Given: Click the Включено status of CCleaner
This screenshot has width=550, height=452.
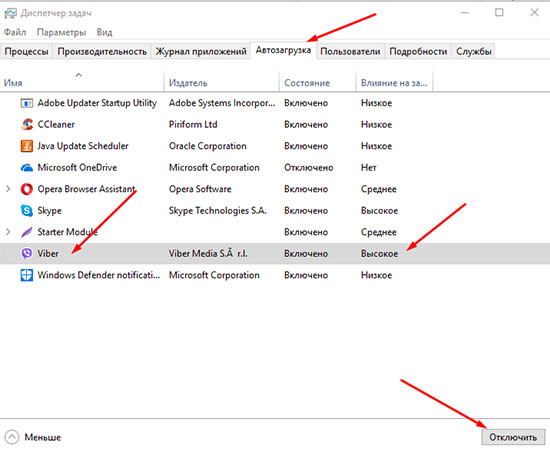Looking at the screenshot, I should point(306,124).
